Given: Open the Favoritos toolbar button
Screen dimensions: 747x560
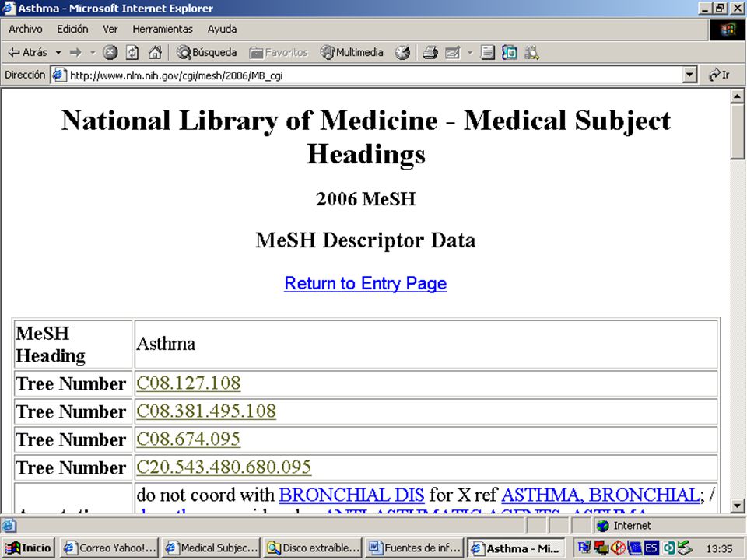Looking at the screenshot, I should coord(279,52).
